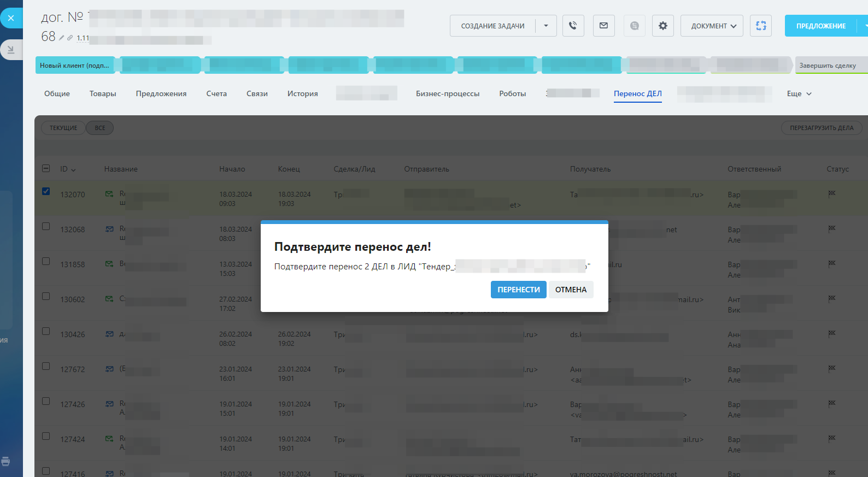Click the collapse arrow icon below the X
The height and width of the screenshot is (477, 868).
11,50
